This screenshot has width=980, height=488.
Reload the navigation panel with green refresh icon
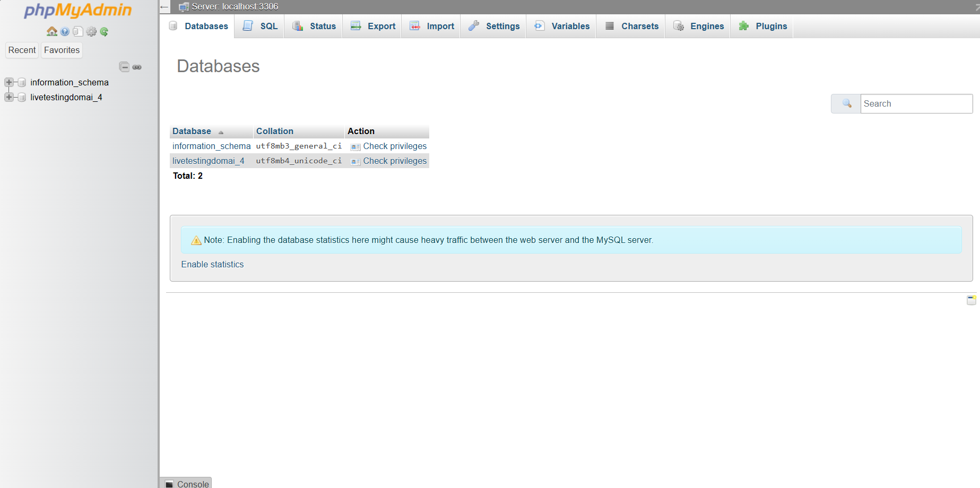[x=104, y=31]
